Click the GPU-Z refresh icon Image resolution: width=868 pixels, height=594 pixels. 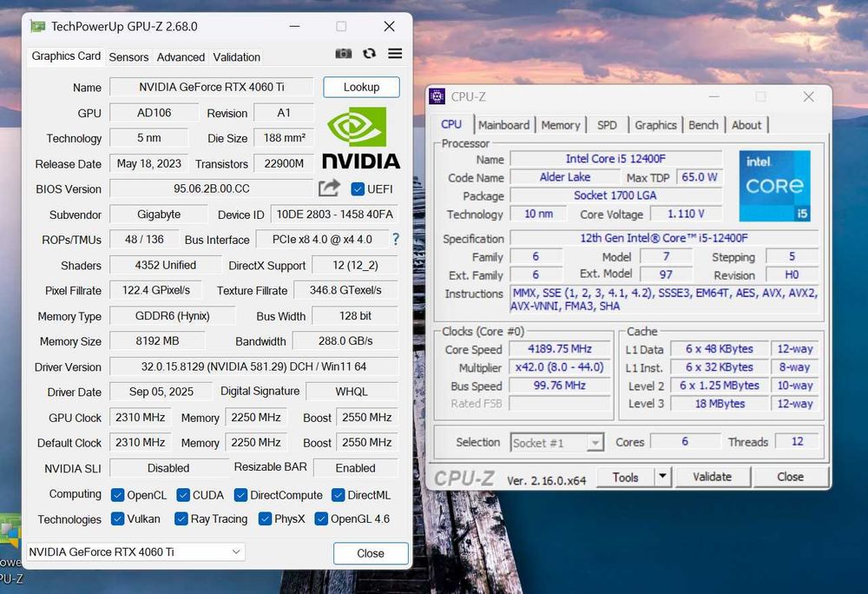(369, 53)
